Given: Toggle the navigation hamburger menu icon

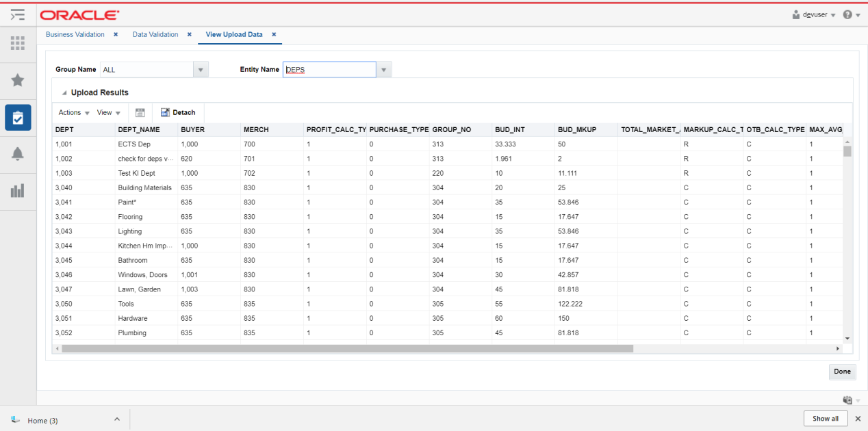Looking at the screenshot, I should pyautogui.click(x=18, y=14).
